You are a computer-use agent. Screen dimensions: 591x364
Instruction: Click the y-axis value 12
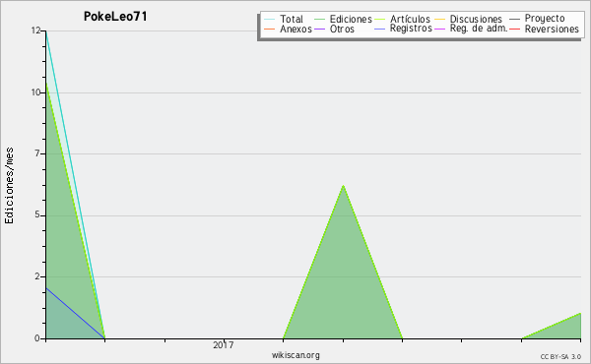[36, 30]
